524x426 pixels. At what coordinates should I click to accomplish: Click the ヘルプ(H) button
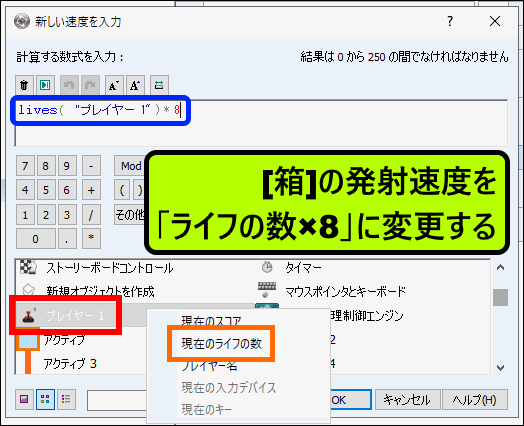click(x=475, y=400)
